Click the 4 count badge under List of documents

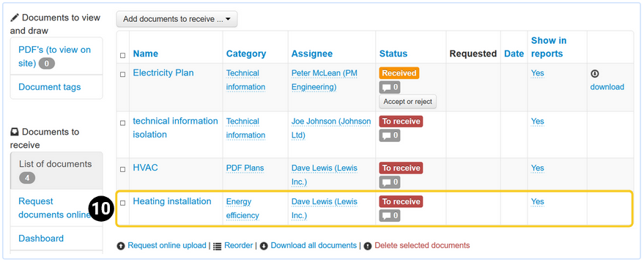tap(27, 178)
